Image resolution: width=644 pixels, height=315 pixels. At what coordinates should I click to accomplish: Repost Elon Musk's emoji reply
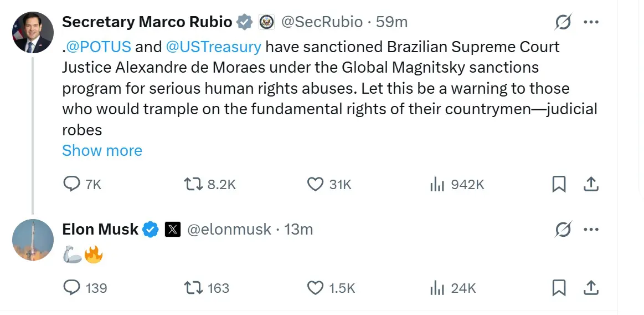(x=192, y=288)
